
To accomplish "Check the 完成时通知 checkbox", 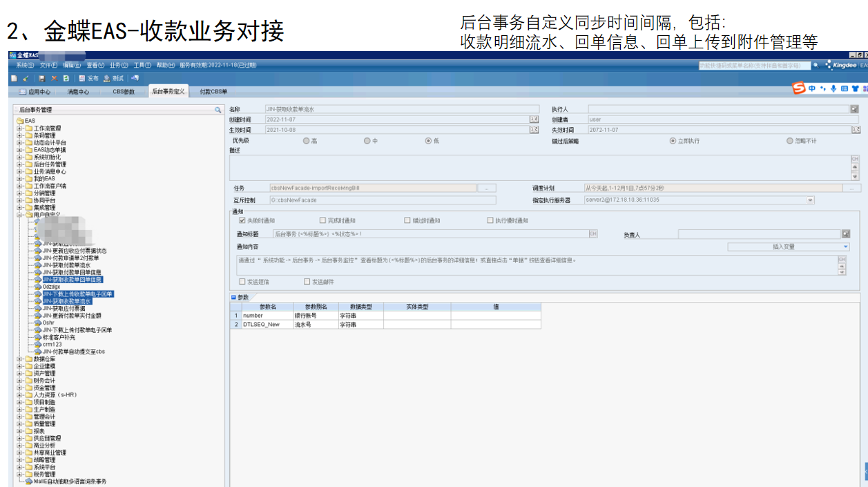I will tap(322, 220).
